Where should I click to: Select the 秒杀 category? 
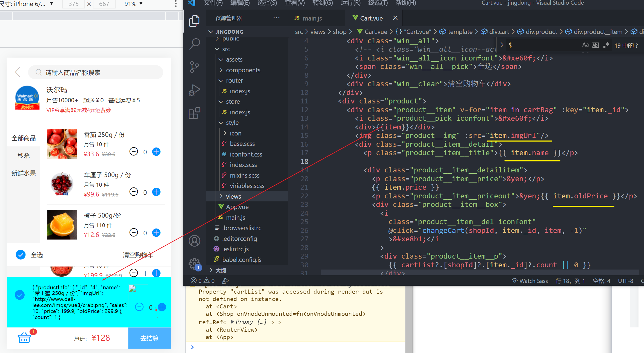pos(24,156)
